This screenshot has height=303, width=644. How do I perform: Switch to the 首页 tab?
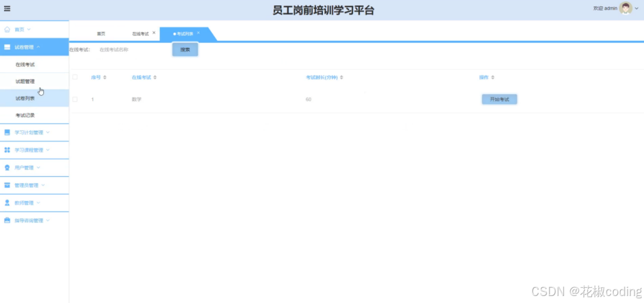click(101, 34)
